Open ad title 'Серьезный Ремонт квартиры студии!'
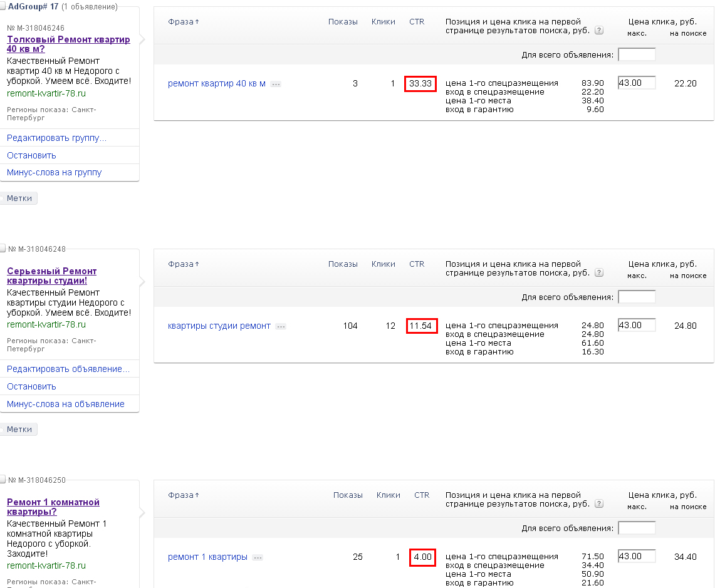 coord(51,276)
